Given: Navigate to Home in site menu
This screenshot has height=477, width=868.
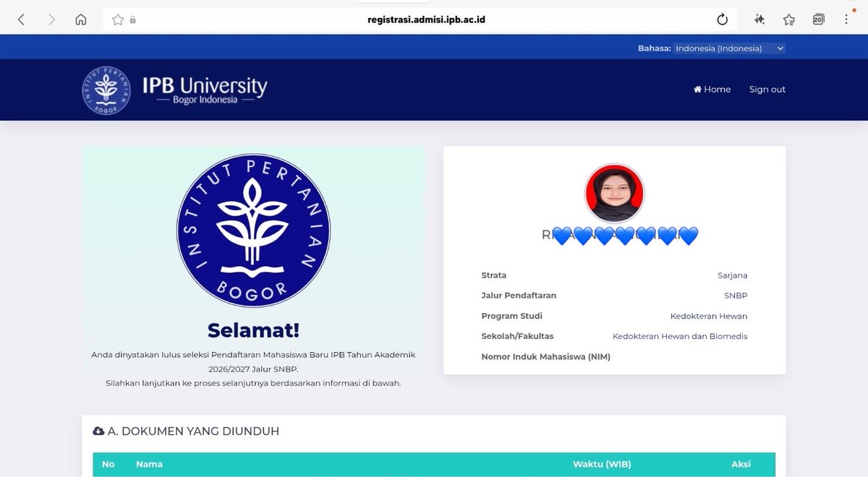Looking at the screenshot, I should (x=712, y=90).
